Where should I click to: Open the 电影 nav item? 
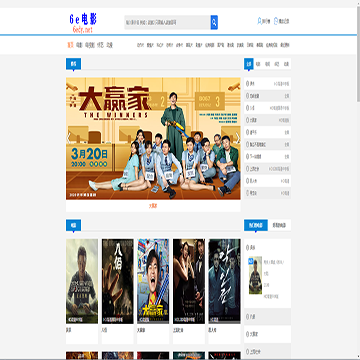pyautogui.click(x=79, y=45)
